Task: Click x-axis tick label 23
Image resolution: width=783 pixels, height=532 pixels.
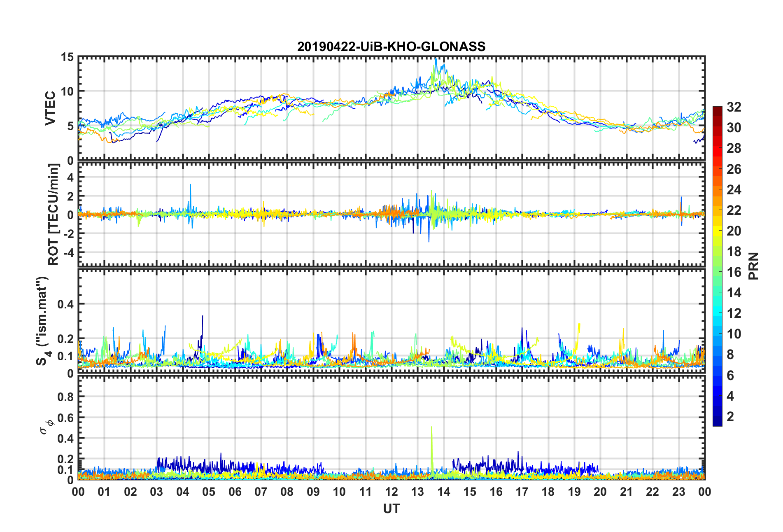Action: (x=678, y=492)
